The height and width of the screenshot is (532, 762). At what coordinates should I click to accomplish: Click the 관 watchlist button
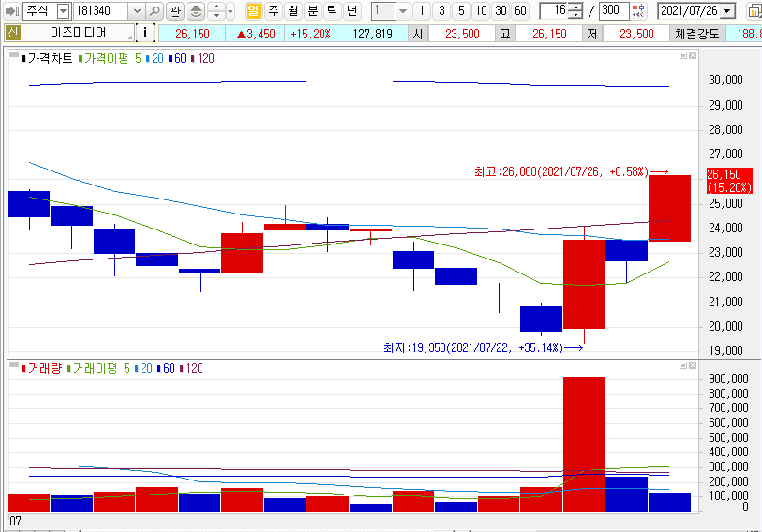[x=175, y=10]
